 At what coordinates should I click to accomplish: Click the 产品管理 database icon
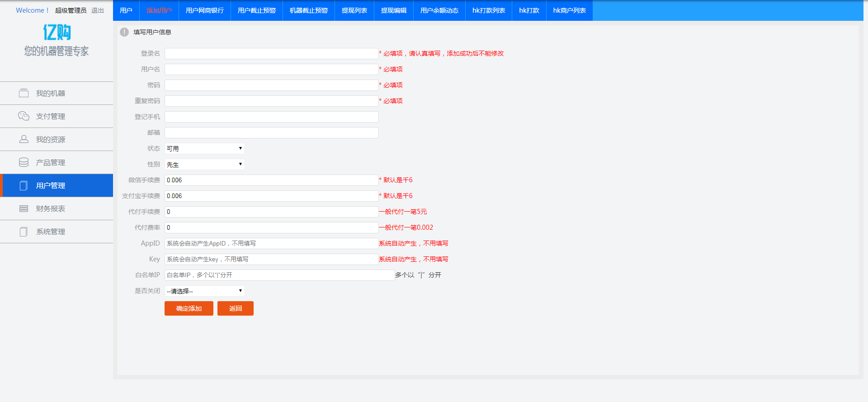pos(24,162)
